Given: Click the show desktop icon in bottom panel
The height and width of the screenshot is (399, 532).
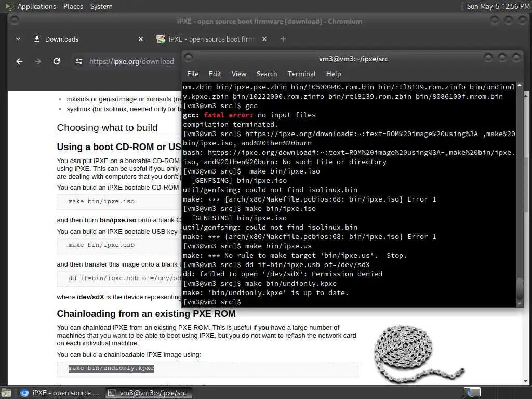Looking at the screenshot, I should pos(6,393).
